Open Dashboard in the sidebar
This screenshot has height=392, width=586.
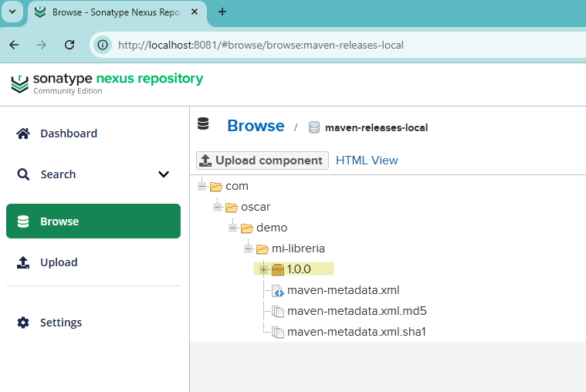pyautogui.click(x=93, y=133)
